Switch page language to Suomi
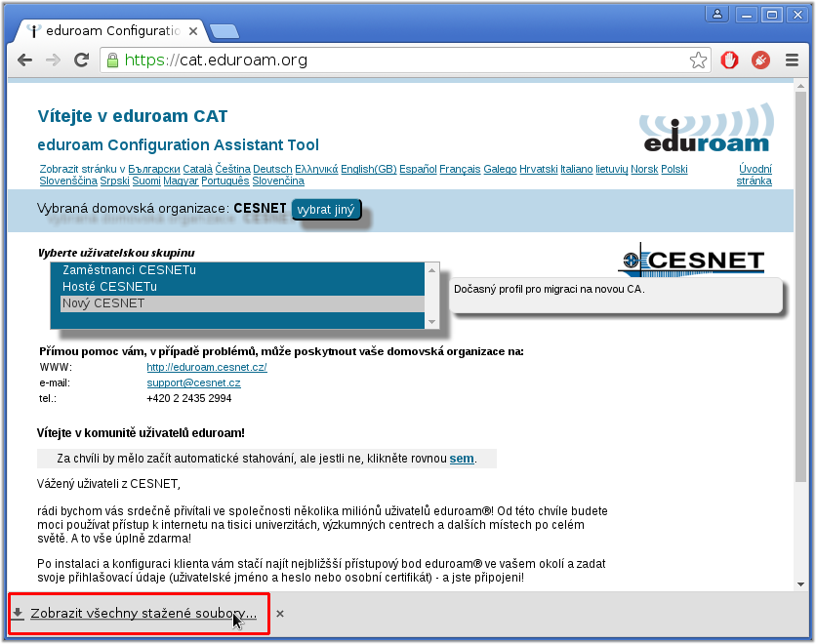816x644 pixels. point(146,181)
